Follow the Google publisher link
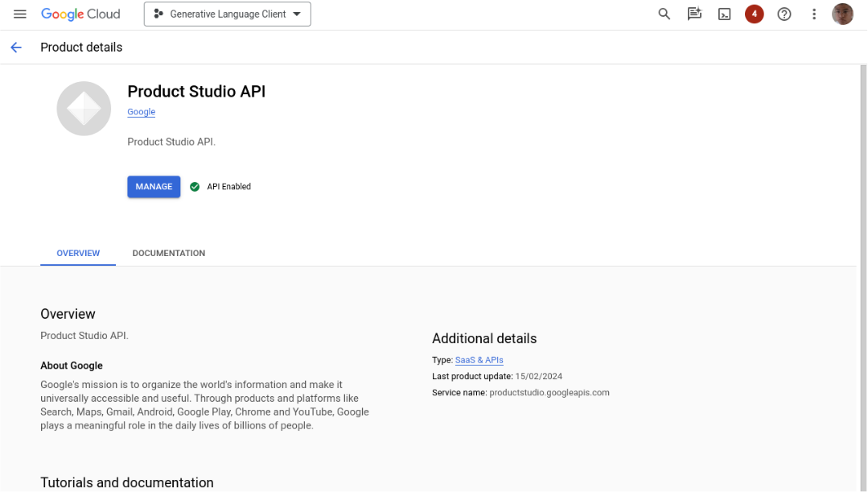 point(141,112)
